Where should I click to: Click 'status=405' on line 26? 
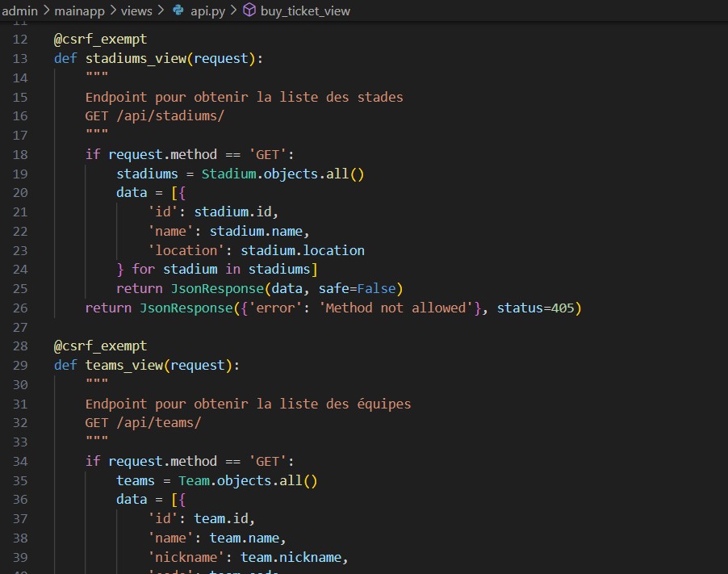point(535,308)
